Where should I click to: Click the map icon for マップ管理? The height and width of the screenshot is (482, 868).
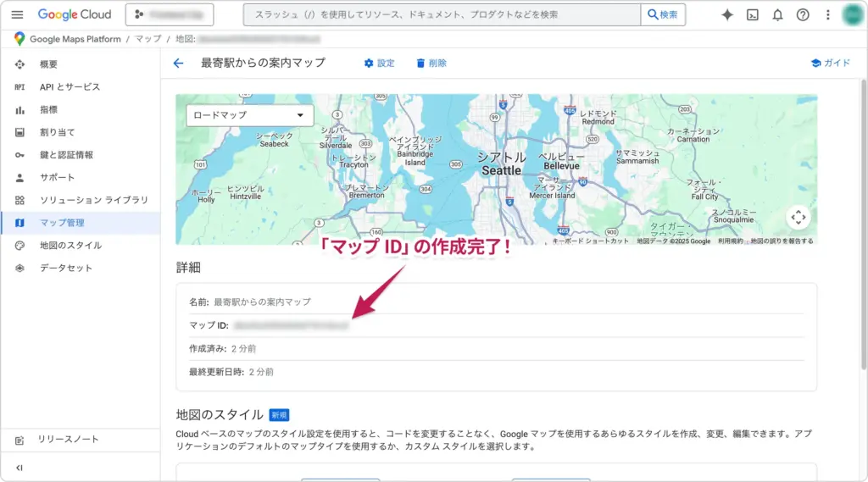pyautogui.click(x=19, y=223)
